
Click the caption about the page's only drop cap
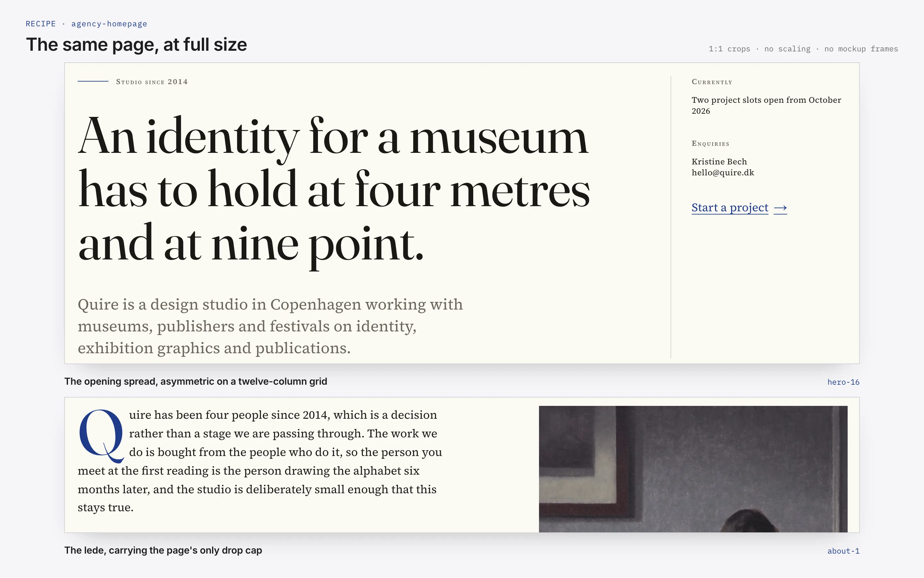163,550
